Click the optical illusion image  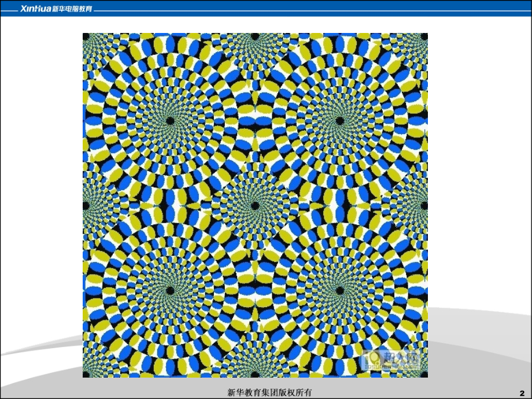tap(255, 205)
